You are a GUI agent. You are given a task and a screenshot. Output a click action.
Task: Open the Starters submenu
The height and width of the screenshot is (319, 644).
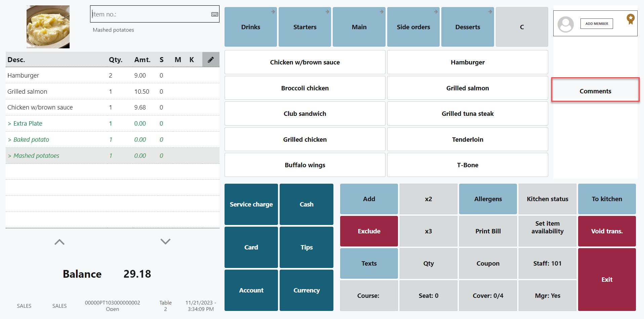pos(305,27)
